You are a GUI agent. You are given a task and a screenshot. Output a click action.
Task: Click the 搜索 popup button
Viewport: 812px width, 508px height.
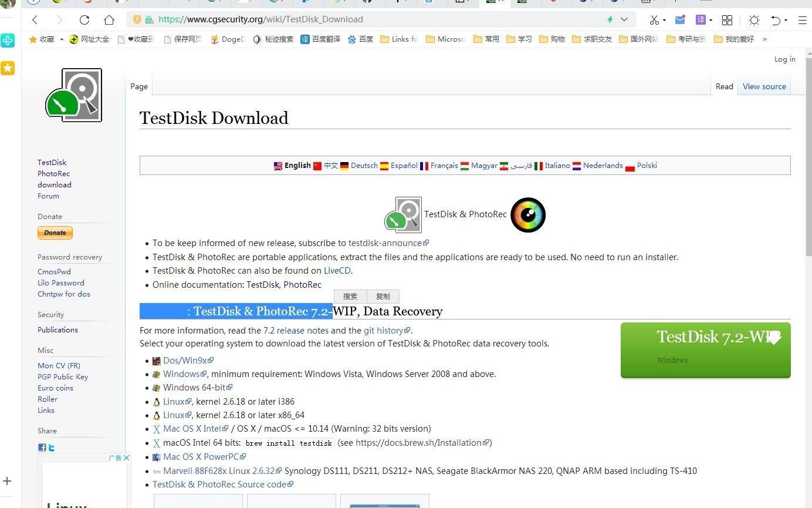[350, 297]
